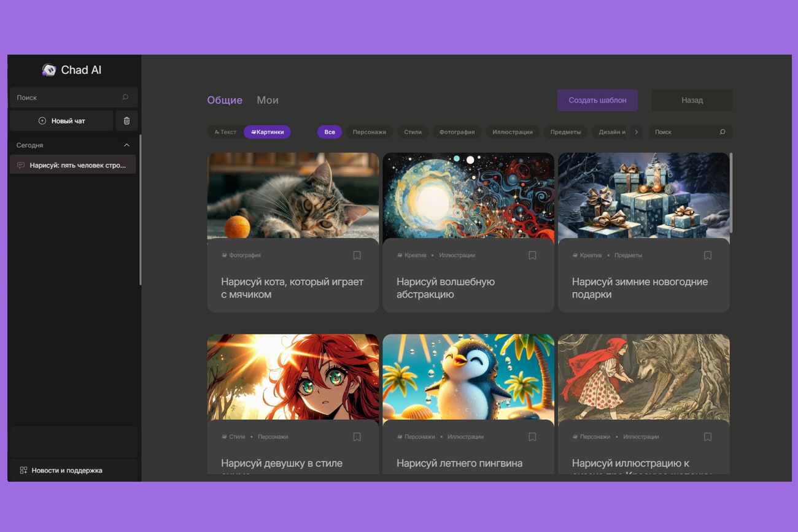Bookmark the winter New Year gifts template
The height and width of the screenshot is (532, 798).
(x=708, y=255)
